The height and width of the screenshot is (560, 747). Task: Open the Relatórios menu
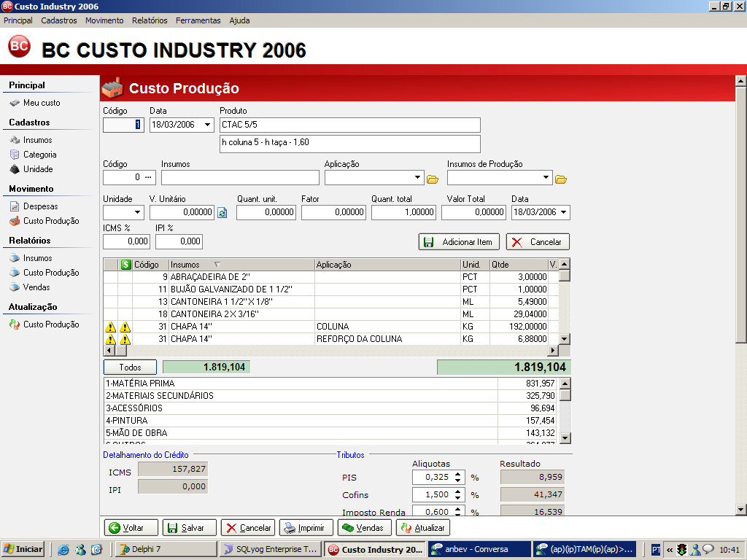tap(150, 20)
